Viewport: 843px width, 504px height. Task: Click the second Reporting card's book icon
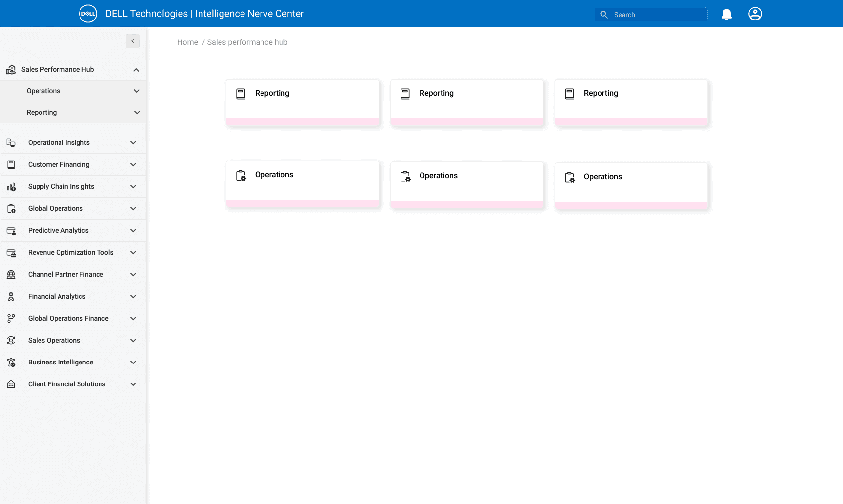[405, 94]
